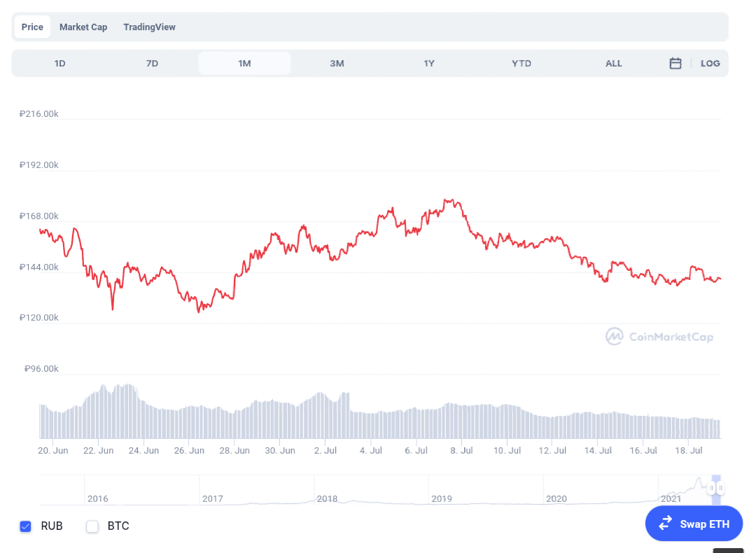Image resolution: width=756 pixels, height=553 pixels.
Task: Uncheck the RUB currency checkbox
Action: (x=26, y=526)
